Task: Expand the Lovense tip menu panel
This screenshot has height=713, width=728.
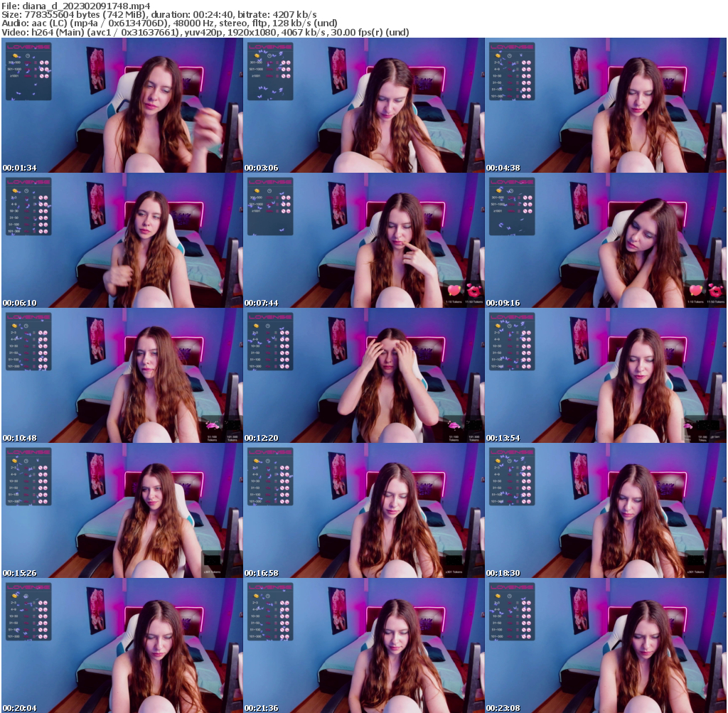Action: tap(28, 71)
